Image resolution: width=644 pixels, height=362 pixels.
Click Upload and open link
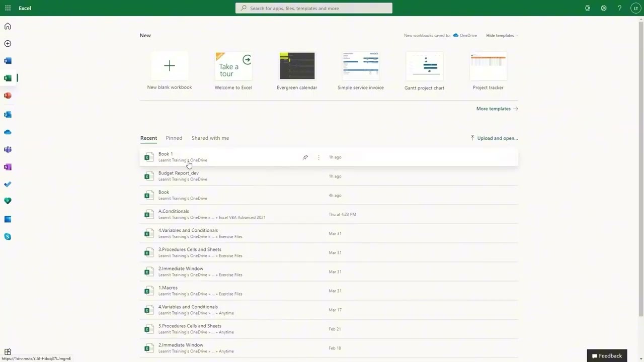pos(494,138)
